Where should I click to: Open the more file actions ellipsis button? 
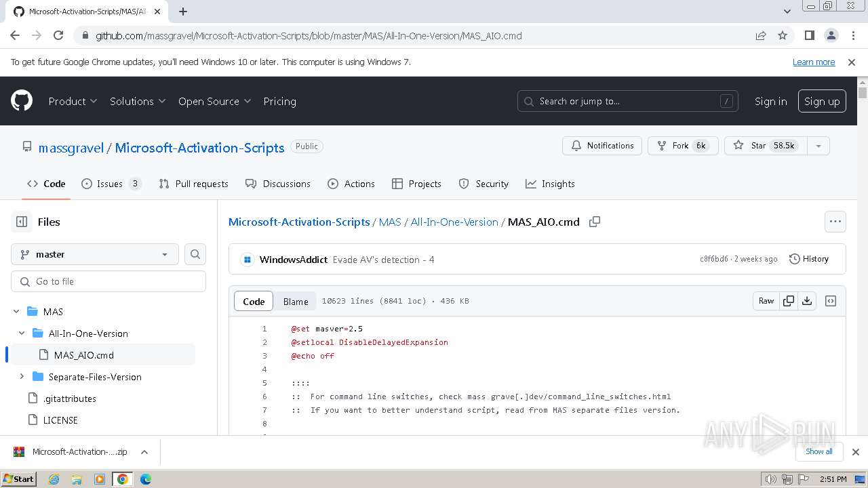(x=835, y=222)
